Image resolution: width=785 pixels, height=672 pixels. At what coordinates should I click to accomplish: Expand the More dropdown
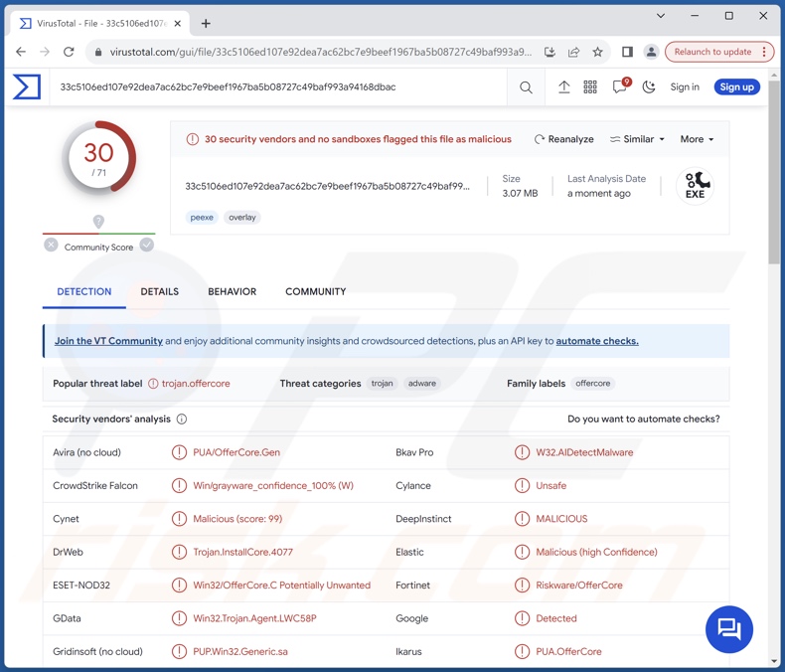[697, 139]
